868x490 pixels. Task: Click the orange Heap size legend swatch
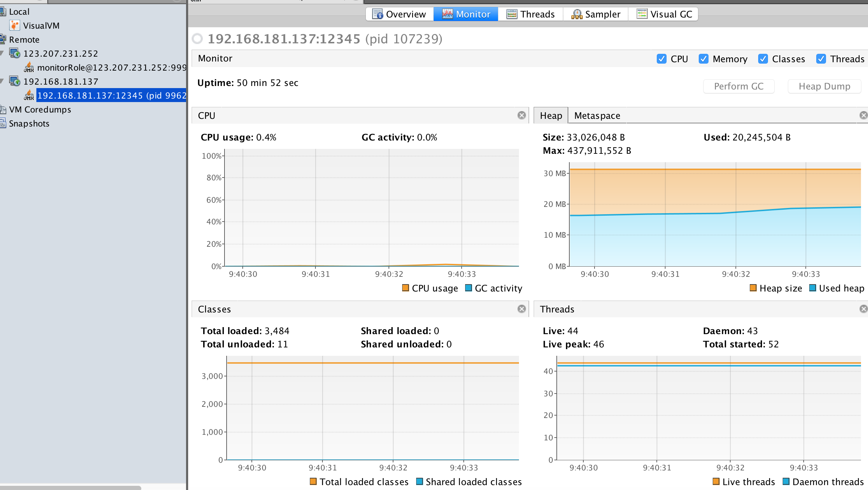coord(753,288)
